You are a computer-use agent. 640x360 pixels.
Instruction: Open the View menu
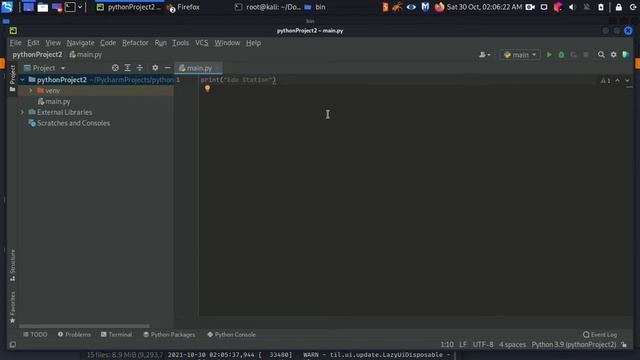pos(53,43)
